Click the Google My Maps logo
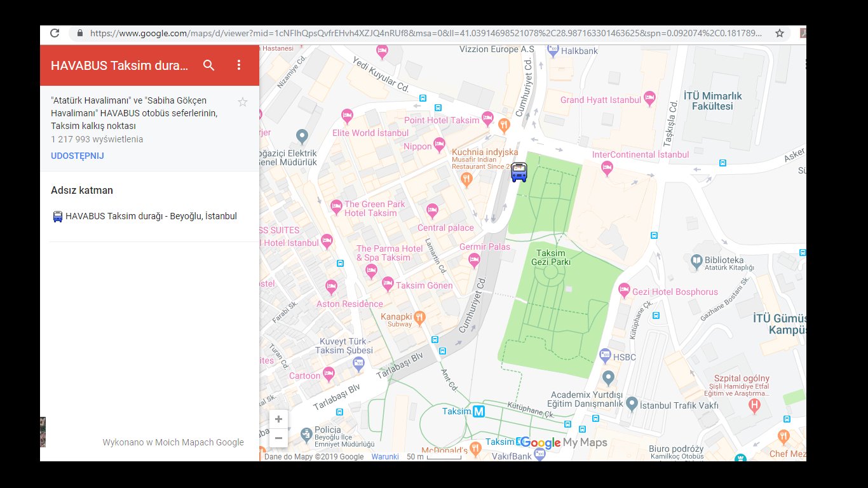868x488 pixels. pos(564,443)
